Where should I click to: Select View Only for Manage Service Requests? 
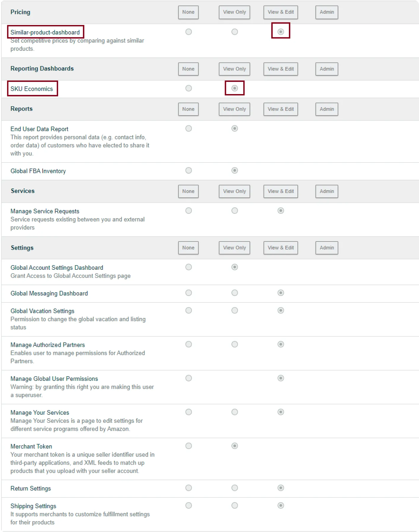(x=235, y=210)
